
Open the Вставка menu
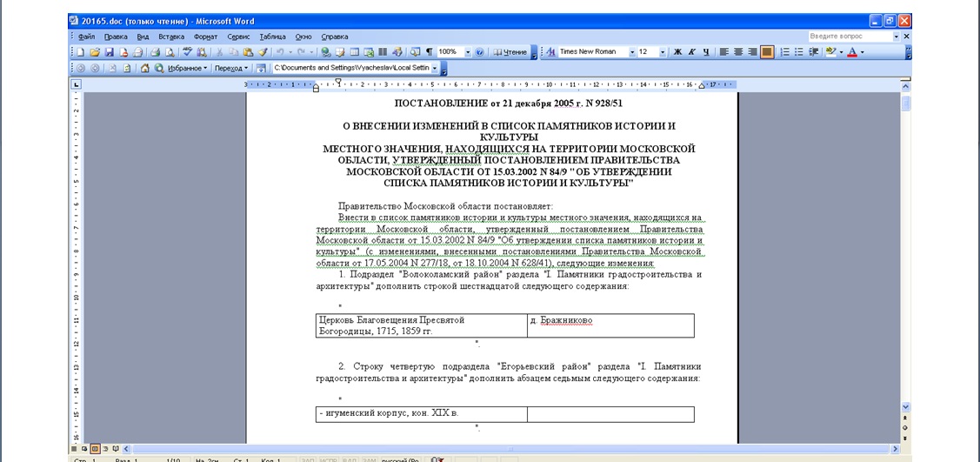(171, 37)
